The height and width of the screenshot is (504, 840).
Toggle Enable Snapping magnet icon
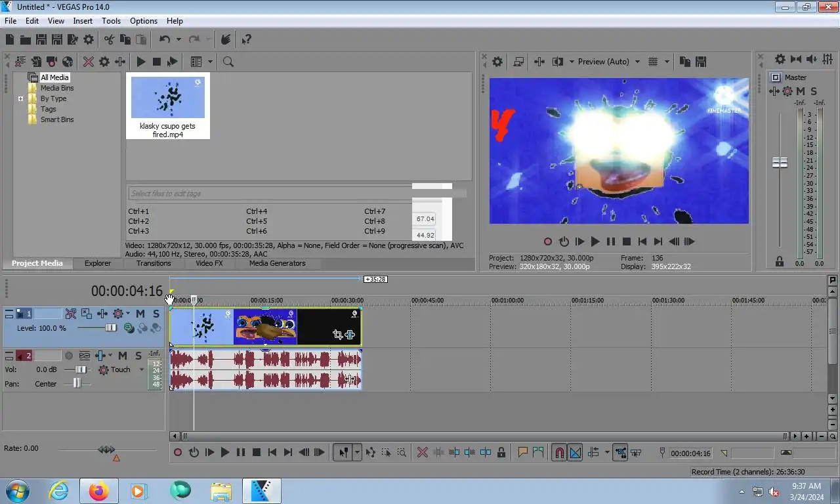pyautogui.click(x=558, y=453)
